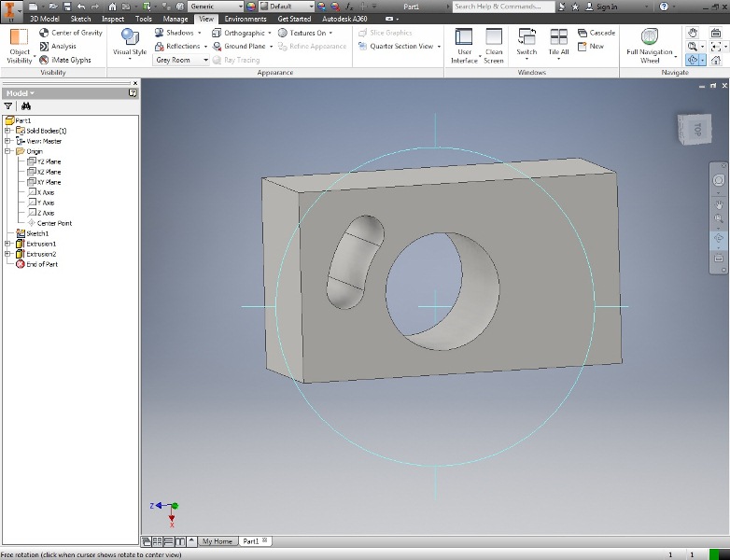730x560 pixels.
Task: Click the browser filter funnel icon
Action: coord(8,106)
